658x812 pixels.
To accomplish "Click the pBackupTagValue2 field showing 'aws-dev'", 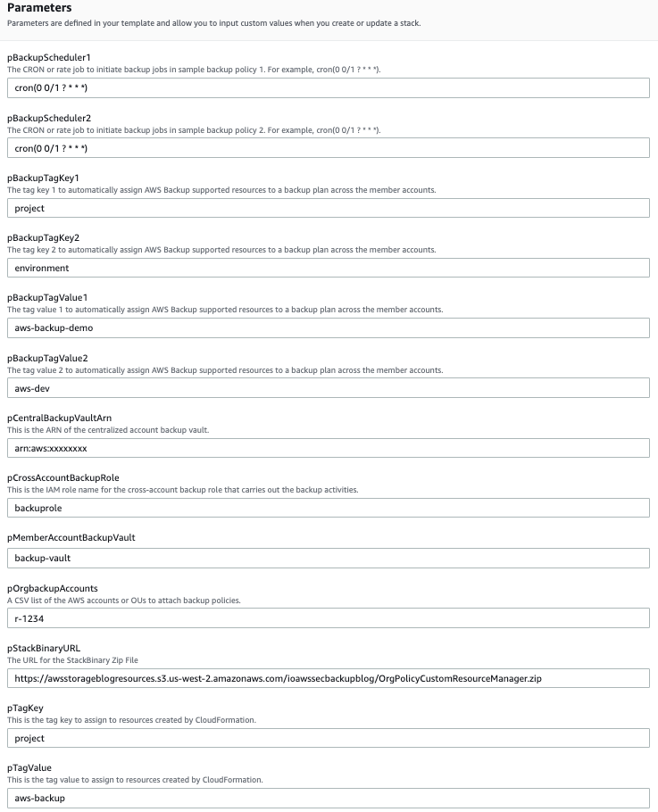I will point(329,387).
